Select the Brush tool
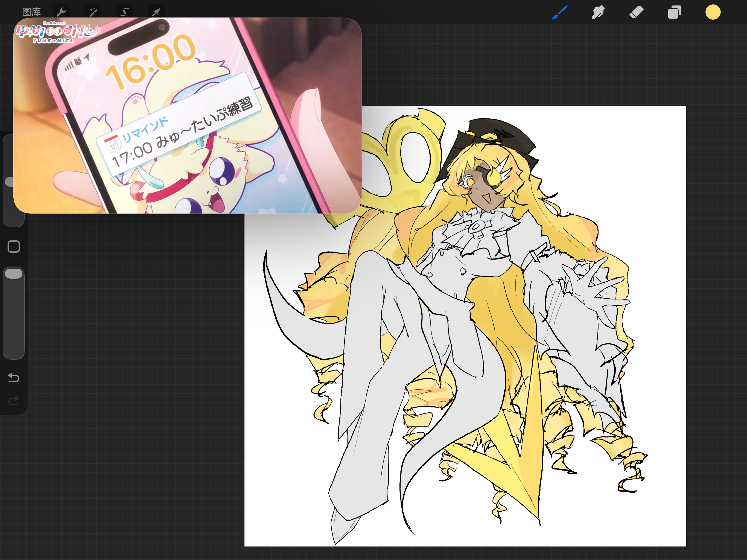Viewport: 747px width, 560px height. pos(560,12)
